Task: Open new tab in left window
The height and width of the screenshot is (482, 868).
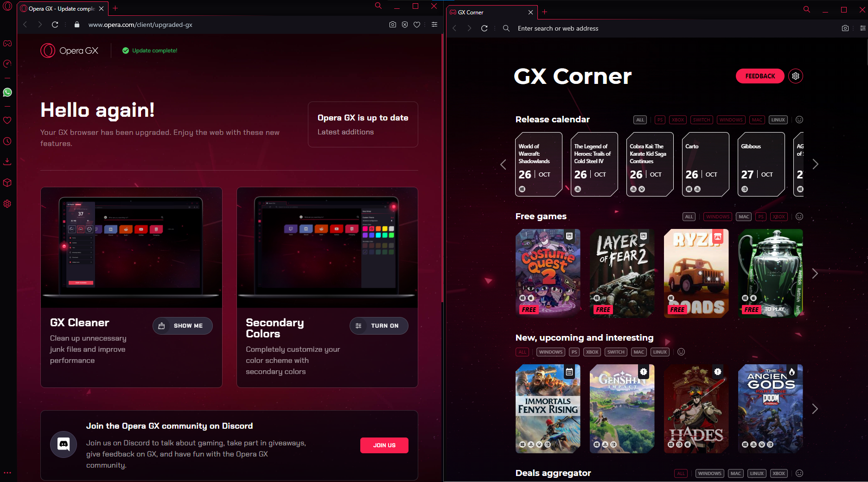Action: pyautogui.click(x=115, y=8)
